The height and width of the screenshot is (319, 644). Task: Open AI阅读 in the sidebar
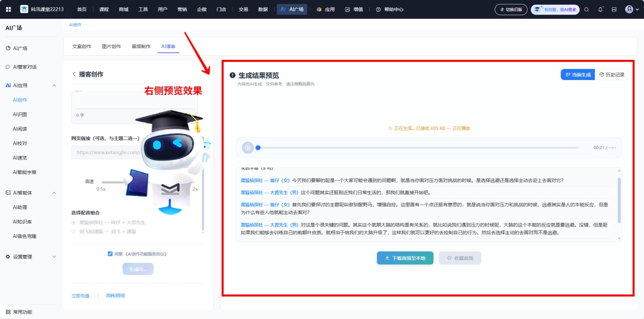click(x=20, y=129)
